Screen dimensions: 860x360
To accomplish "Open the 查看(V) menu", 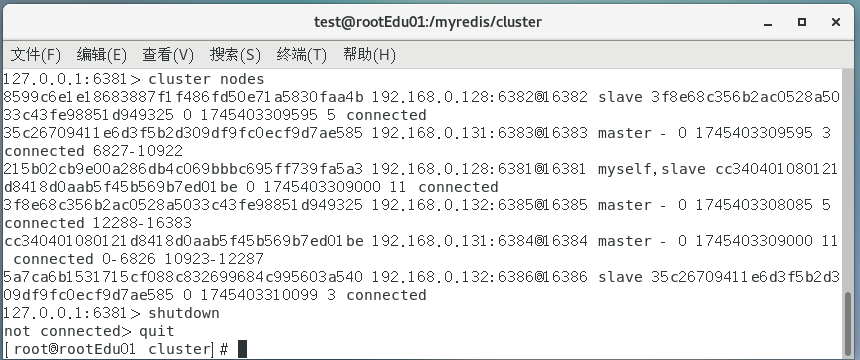I will click(168, 55).
